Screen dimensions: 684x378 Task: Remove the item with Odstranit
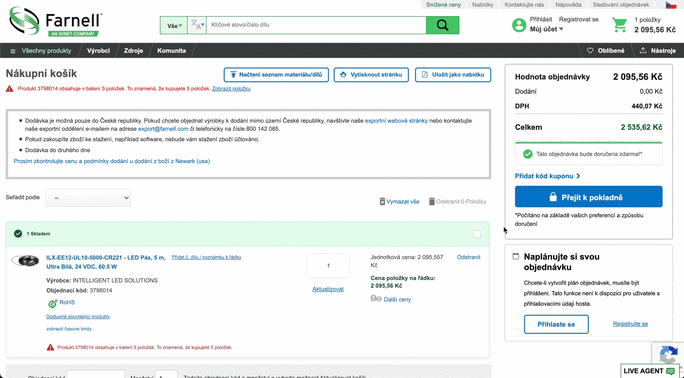click(x=469, y=257)
